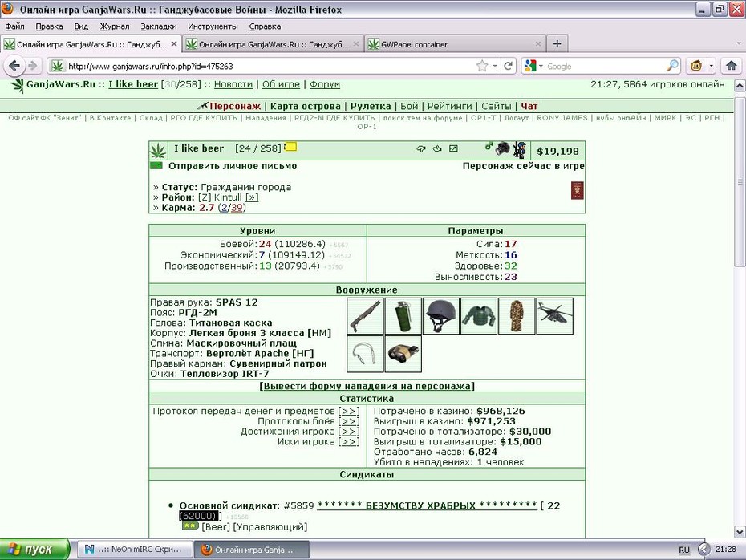Open the Закладки menu
746x560 pixels.
pos(159,26)
